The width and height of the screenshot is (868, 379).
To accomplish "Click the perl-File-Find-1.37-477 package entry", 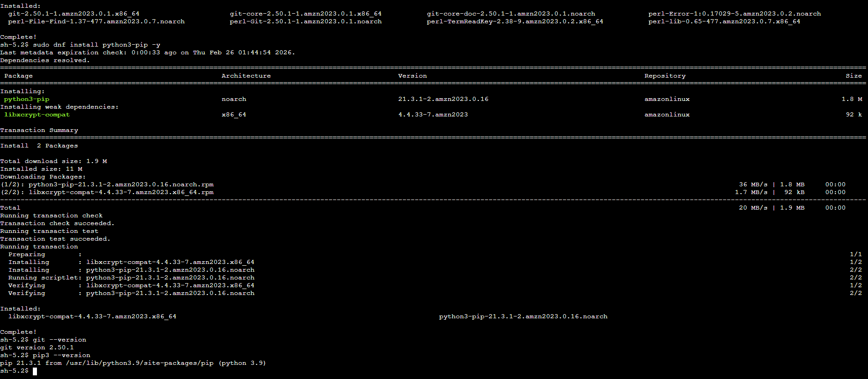I will (96, 21).
